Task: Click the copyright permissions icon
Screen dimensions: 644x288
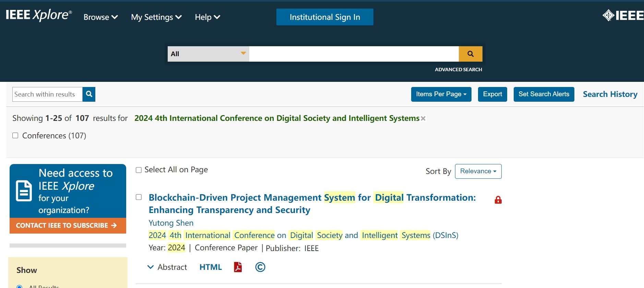Action: 260,267
